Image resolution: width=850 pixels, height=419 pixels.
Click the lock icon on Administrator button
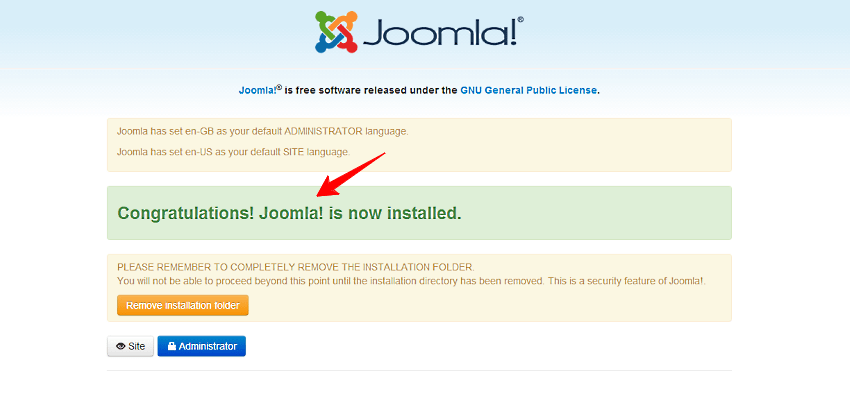tap(172, 346)
